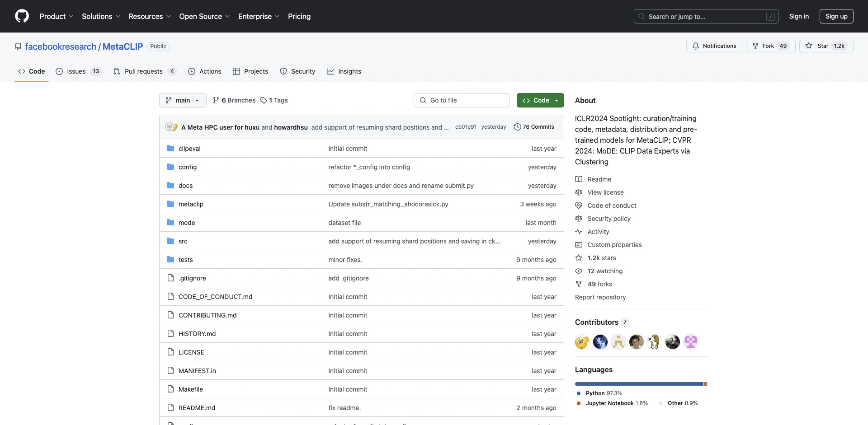
Task: Click the Python language blue bar
Action: pos(639,384)
